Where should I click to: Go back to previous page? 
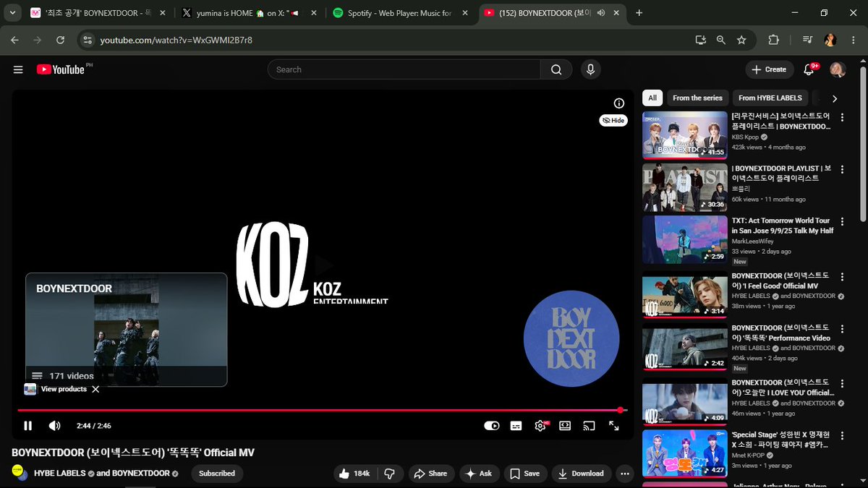[14, 40]
